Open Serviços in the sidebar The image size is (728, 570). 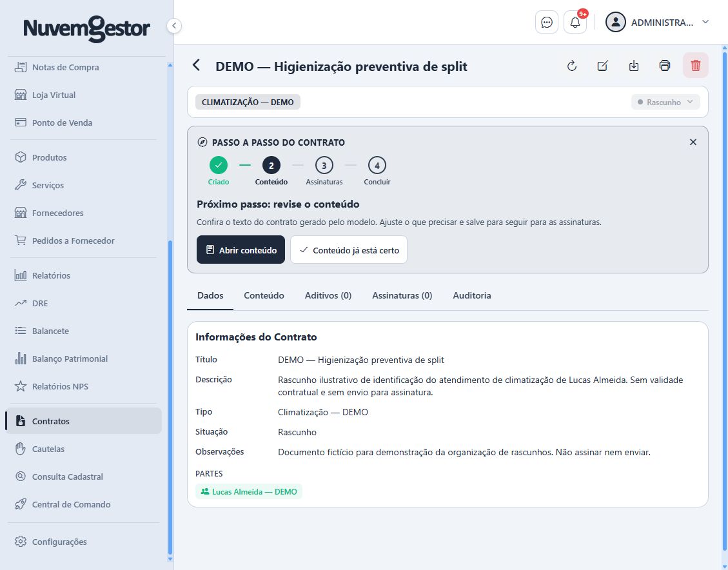pyautogui.click(x=85, y=185)
